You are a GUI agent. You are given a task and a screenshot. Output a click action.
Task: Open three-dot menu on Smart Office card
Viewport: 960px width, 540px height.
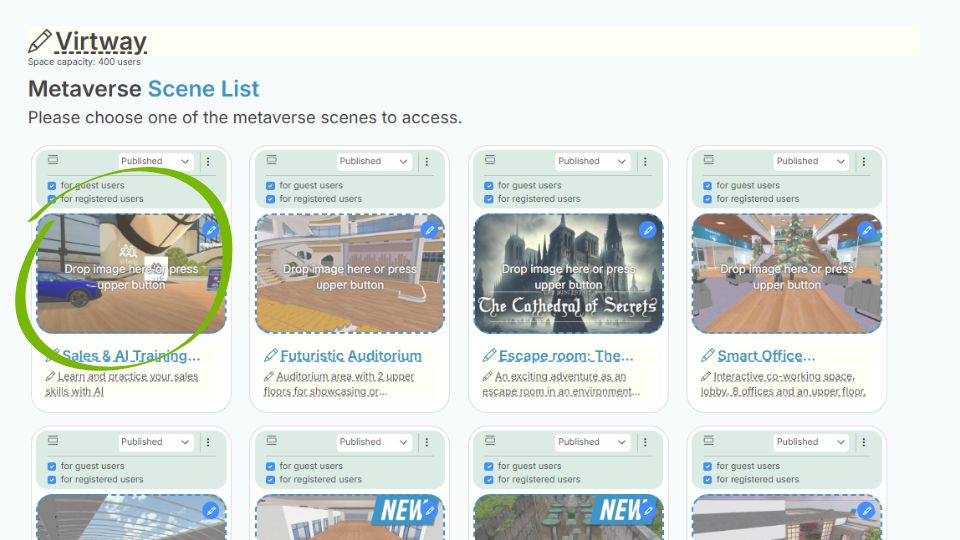864,161
